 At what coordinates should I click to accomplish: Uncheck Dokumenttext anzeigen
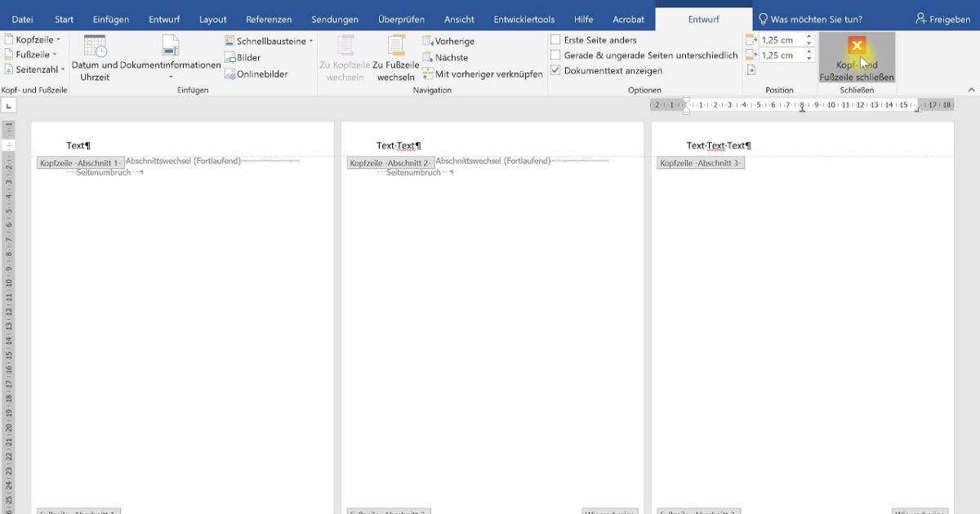(556, 71)
